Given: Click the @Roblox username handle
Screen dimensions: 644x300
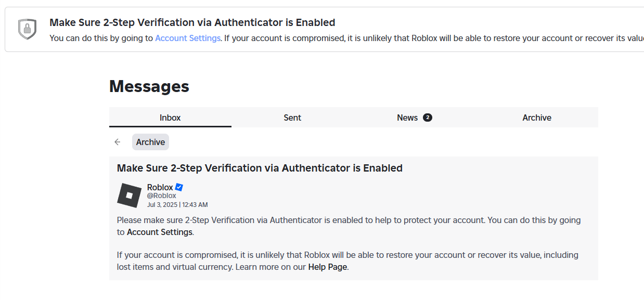Looking at the screenshot, I should tap(162, 196).
